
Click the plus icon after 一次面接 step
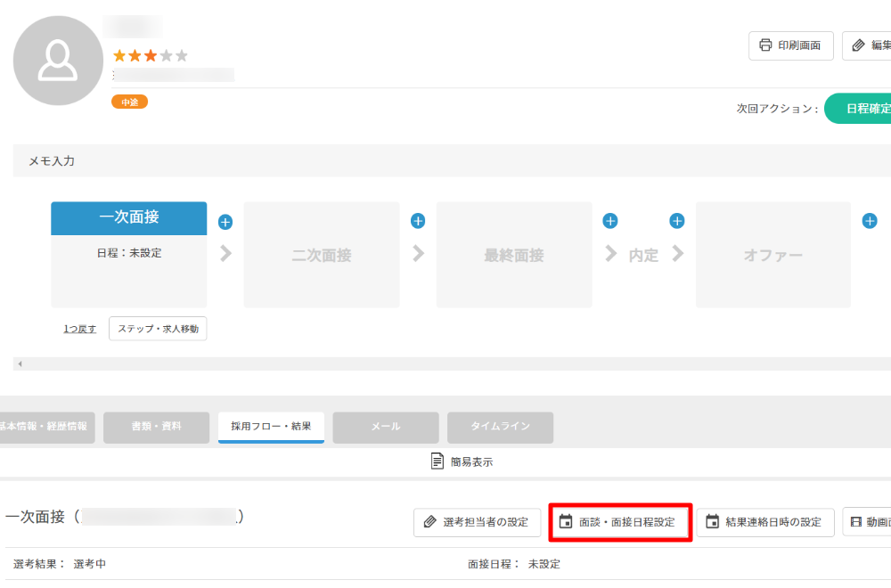225,222
